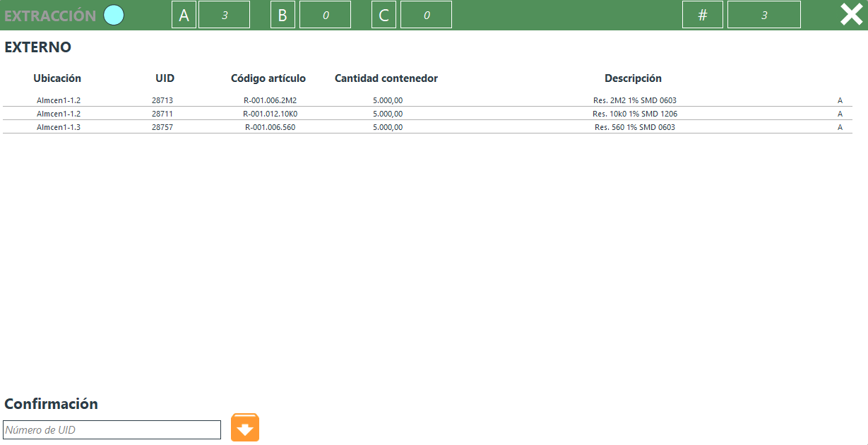The height and width of the screenshot is (445, 868).
Task: Click the A category box
Action: click(184, 15)
